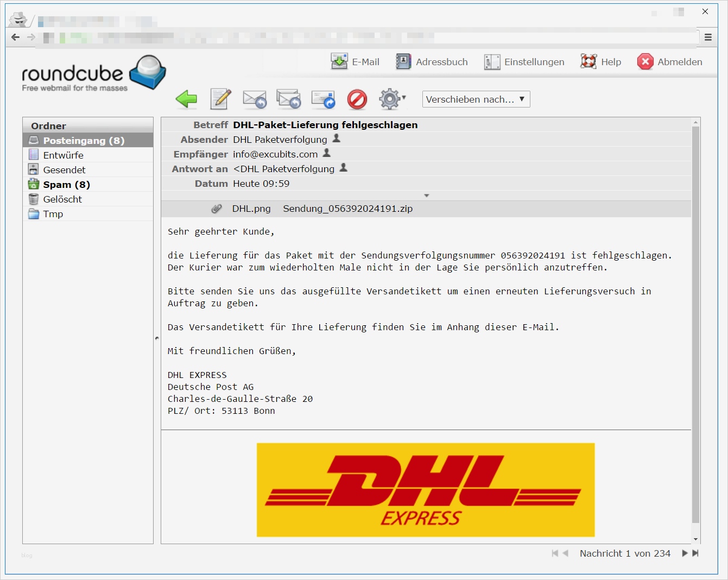Click the paperclip attachment icon
The height and width of the screenshot is (580, 728).
[217, 209]
